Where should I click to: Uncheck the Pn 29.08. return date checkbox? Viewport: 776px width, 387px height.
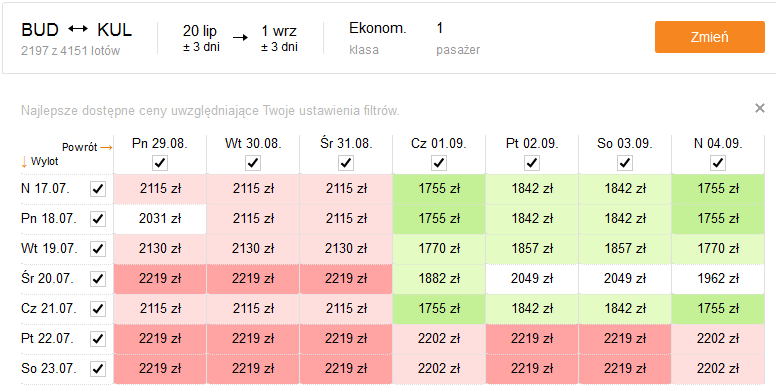click(x=160, y=163)
